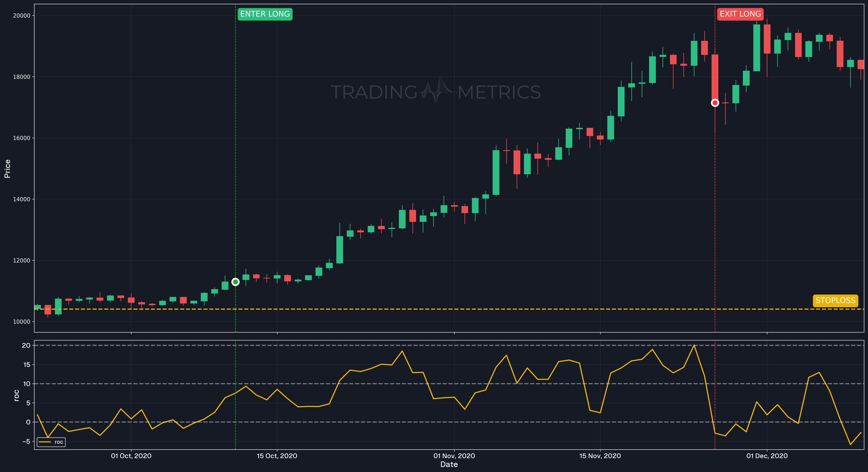868x472 pixels.
Task: Click the green entry marker circle
Action: (x=236, y=282)
